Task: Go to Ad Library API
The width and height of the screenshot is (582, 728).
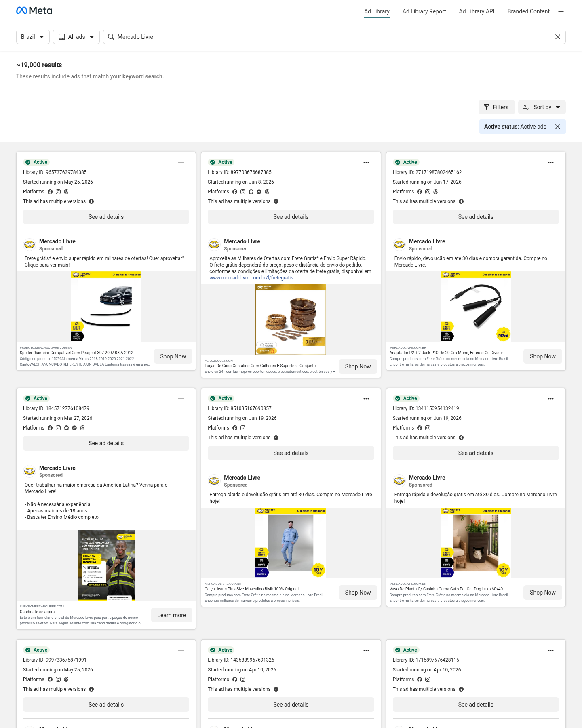Action: point(477,11)
